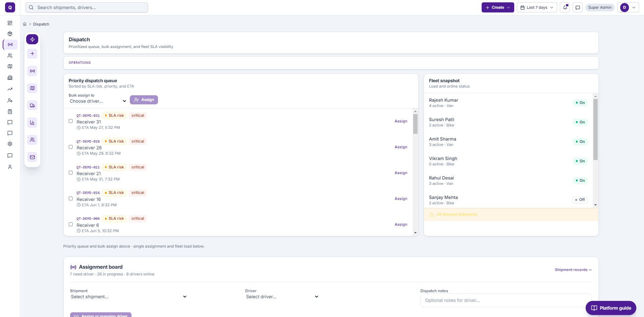Check the box for Receiver 6 shipment

[71, 224]
